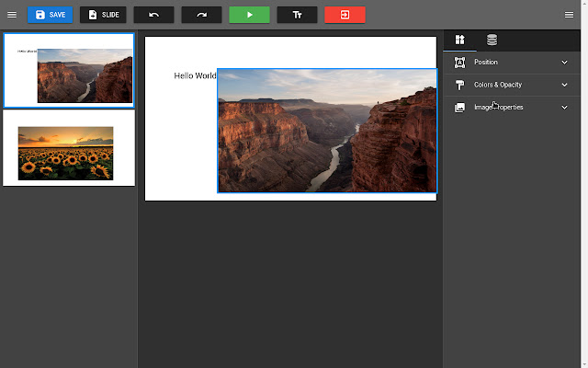
Task: Click the red exit button
Action: [x=345, y=15]
